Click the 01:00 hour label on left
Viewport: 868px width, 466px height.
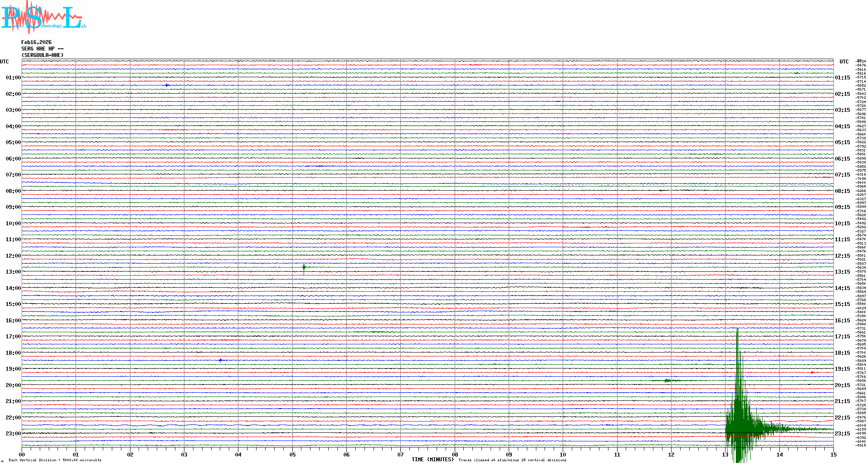coord(13,78)
